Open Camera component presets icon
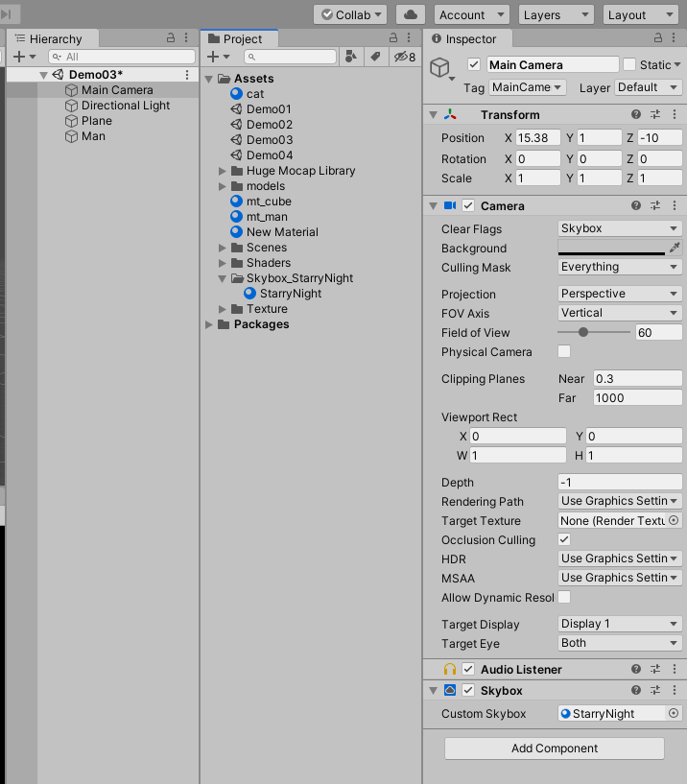 (655, 205)
